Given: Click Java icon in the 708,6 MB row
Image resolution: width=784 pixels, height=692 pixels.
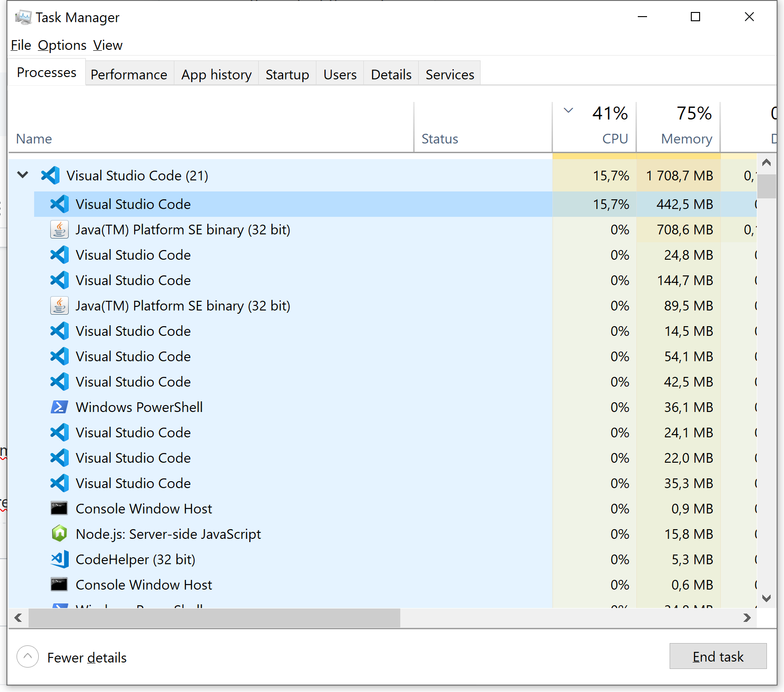Looking at the screenshot, I should coord(59,230).
